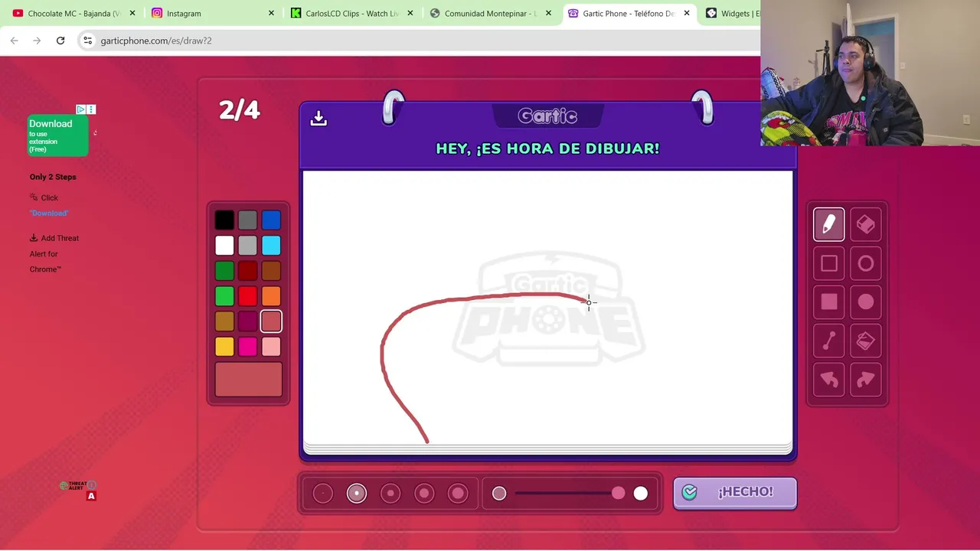The height and width of the screenshot is (551, 980).
Task: Pick the cyan color swatch
Action: click(271, 246)
